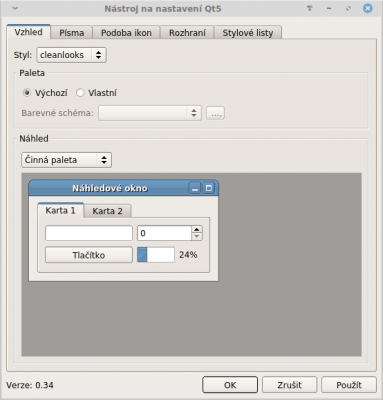The height and width of the screenshot is (400, 383).
Task: Open the Podoba ikon tab
Action: click(126, 33)
